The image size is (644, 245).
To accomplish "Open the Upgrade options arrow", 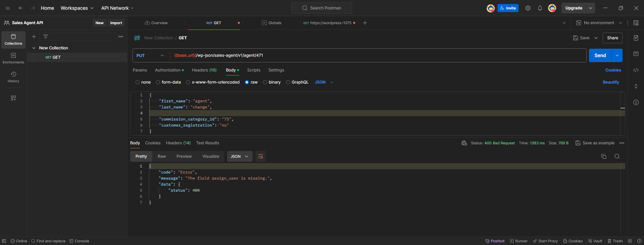I will point(591,8).
